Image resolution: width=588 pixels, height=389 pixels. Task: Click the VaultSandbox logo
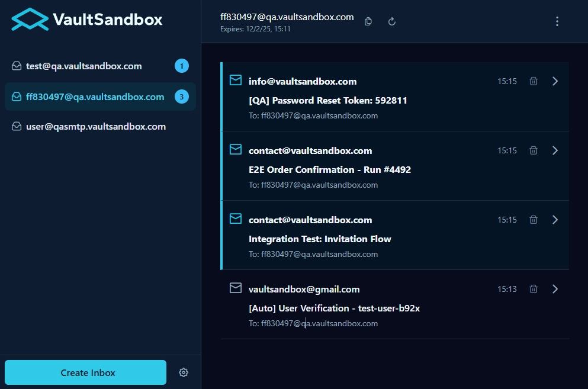point(86,19)
